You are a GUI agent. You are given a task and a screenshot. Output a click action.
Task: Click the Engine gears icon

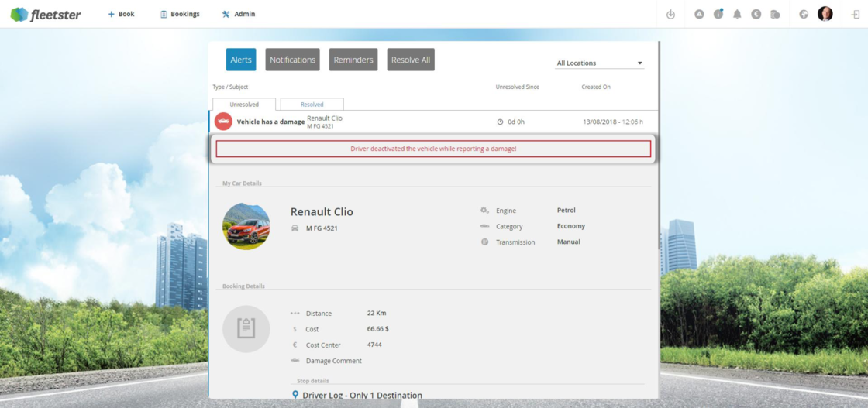coord(484,210)
